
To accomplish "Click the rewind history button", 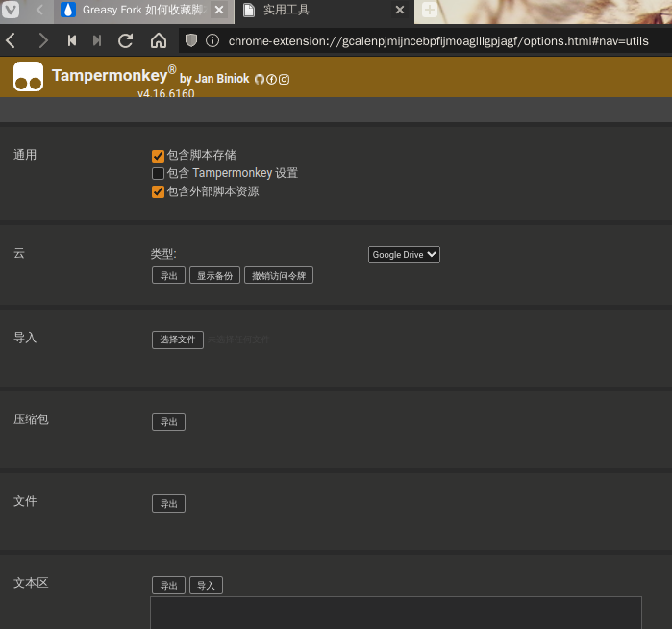I will 71,40.
